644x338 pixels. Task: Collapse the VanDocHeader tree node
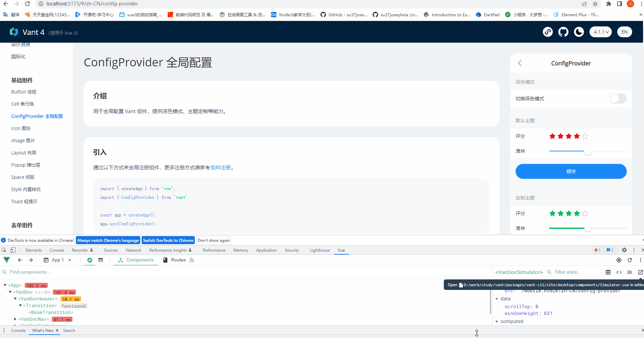tap(15, 299)
